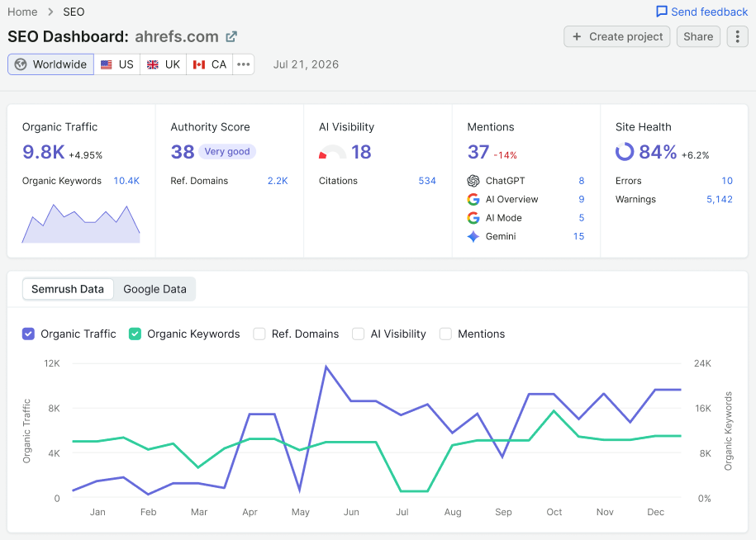The image size is (756, 540).
Task: Expand more countries ellipsis dropdown
Action: pyautogui.click(x=244, y=64)
